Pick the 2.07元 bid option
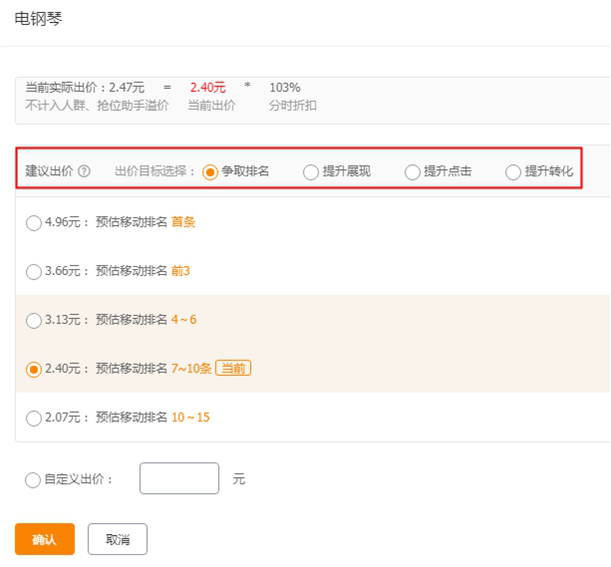Viewport: 611px width, 567px height. tap(34, 418)
